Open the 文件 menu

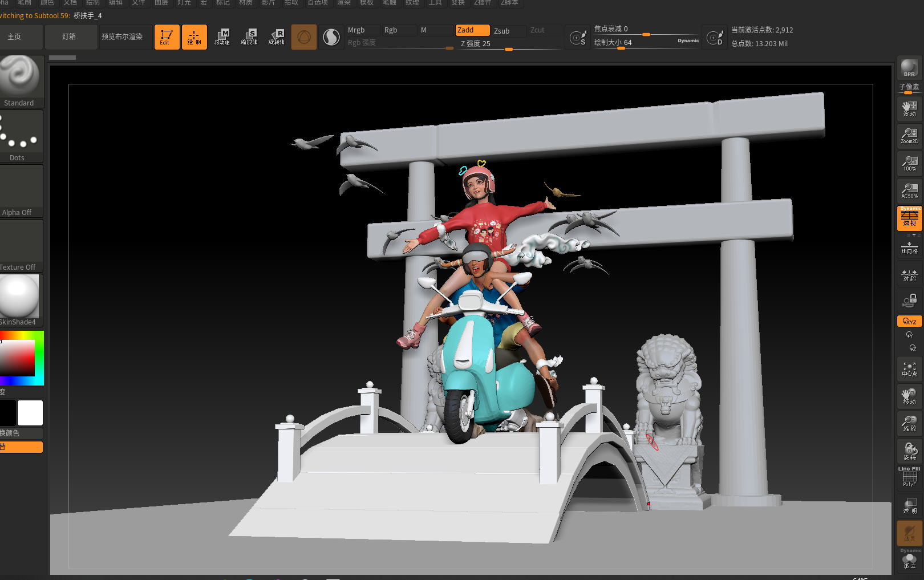click(139, 3)
